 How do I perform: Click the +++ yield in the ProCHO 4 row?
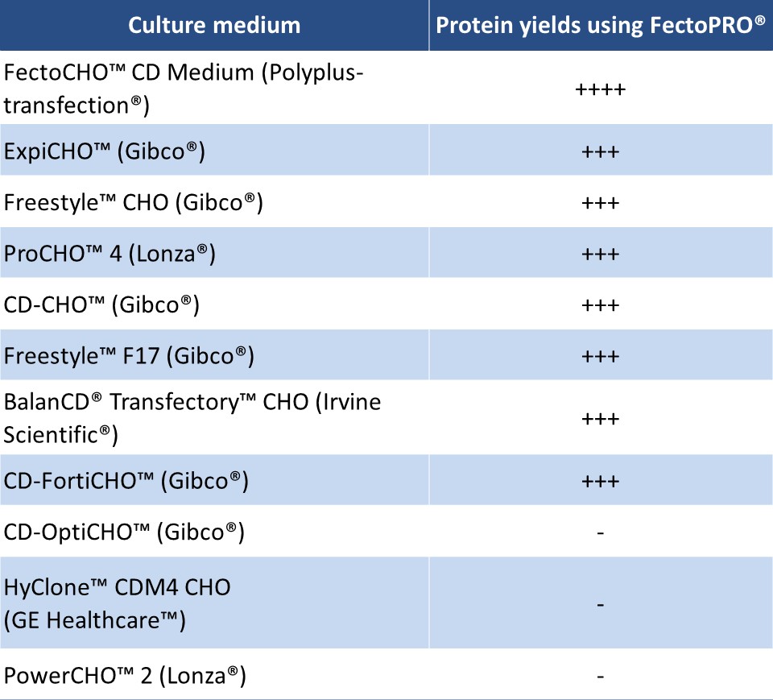pyautogui.click(x=600, y=254)
